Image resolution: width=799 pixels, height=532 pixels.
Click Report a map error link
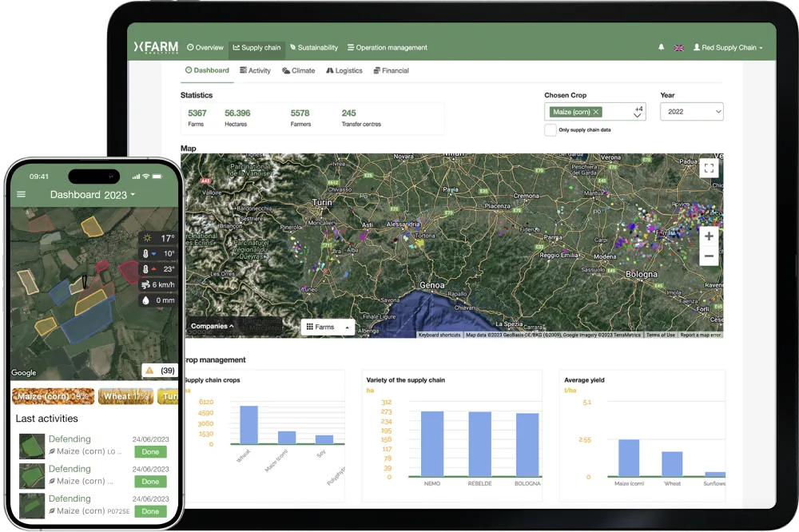(701, 335)
